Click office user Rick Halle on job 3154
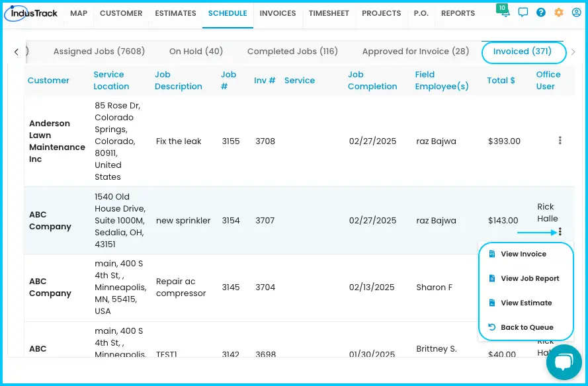Screen dimensions: 588x386 (x=548, y=212)
